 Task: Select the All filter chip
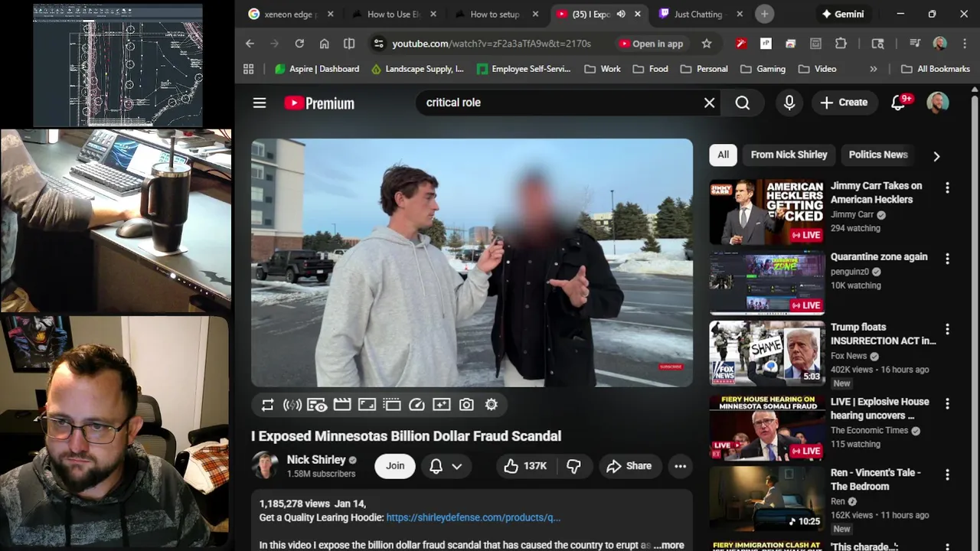click(723, 155)
